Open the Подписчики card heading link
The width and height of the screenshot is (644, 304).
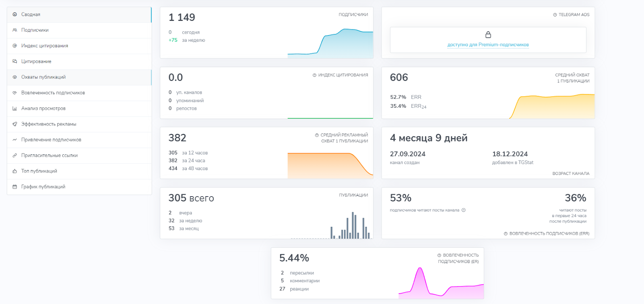pyautogui.click(x=353, y=14)
